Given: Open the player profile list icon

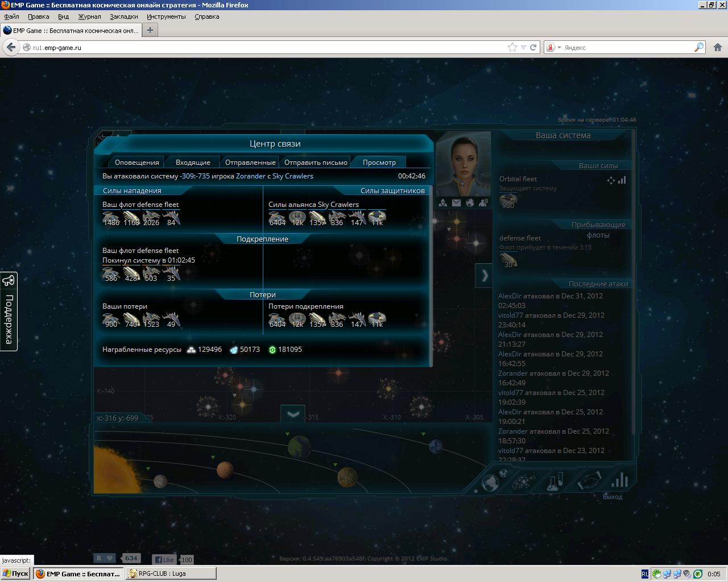Looking at the screenshot, I should [483, 203].
